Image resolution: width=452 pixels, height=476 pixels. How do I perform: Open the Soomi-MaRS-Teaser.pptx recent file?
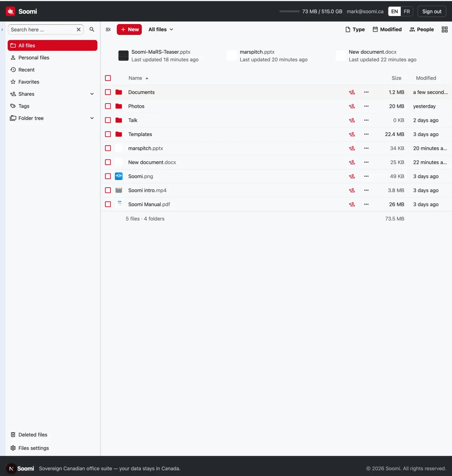click(158, 56)
